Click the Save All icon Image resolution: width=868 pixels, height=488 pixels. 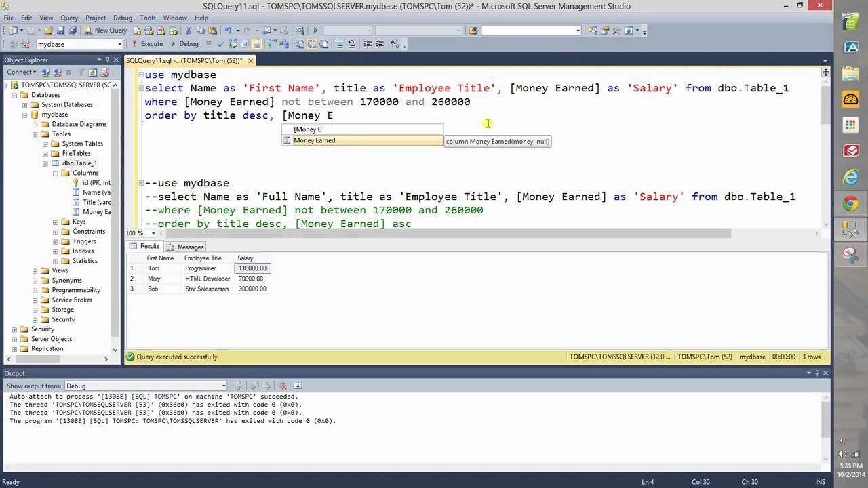(x=71, y=30)
